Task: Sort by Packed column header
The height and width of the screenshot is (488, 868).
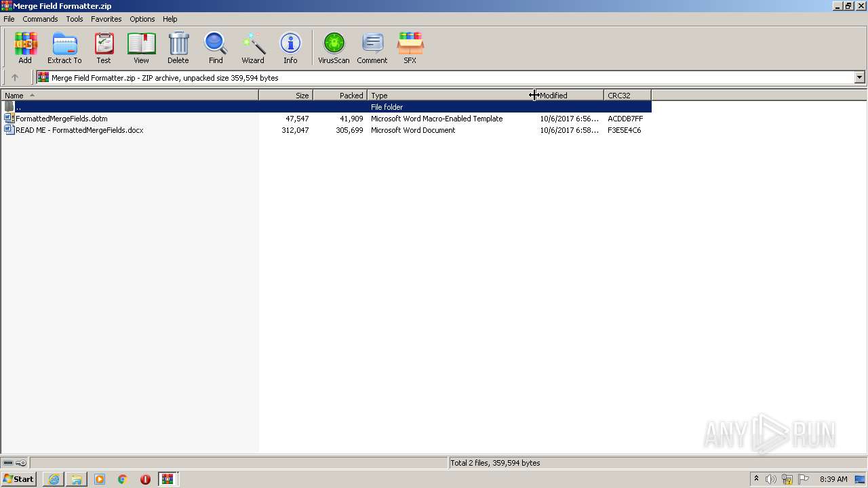Action: point(340,96)
